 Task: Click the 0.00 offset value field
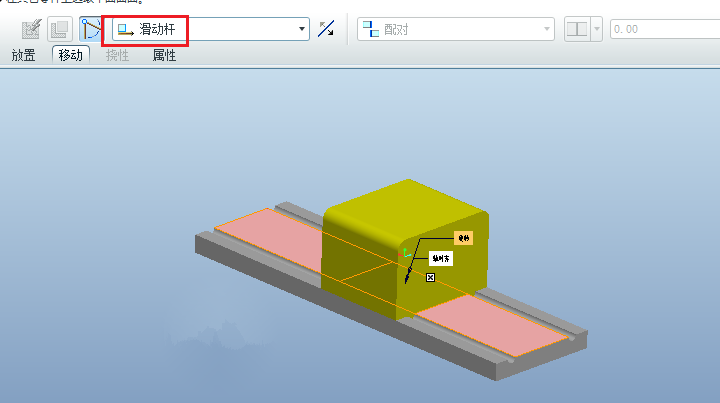pos(665,29)
